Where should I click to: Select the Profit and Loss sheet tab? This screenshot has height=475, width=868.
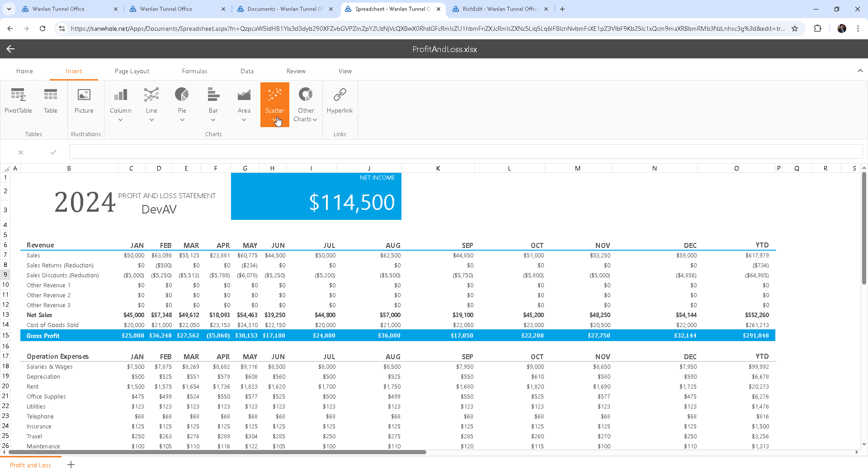(x=30, y=465)
